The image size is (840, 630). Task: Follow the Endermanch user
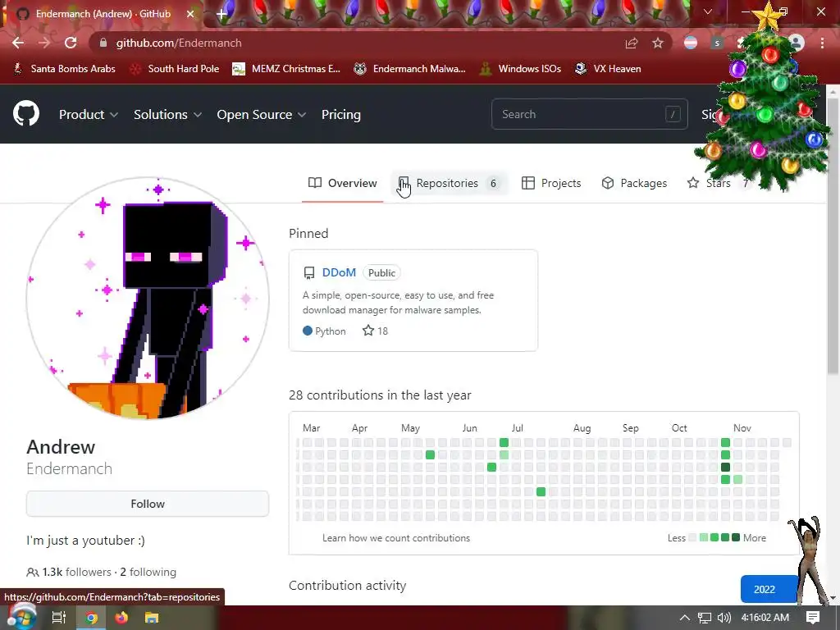click(x=148, y=504)
